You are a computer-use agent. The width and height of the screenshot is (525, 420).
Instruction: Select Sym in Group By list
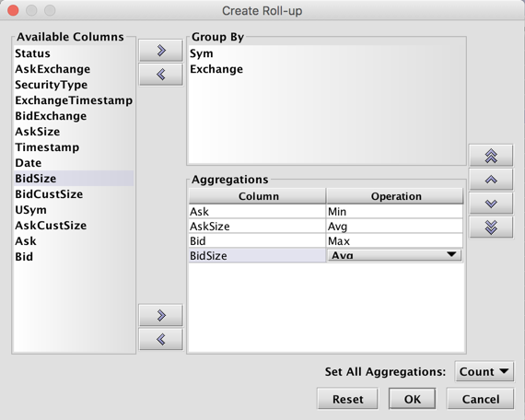[201, 53]
